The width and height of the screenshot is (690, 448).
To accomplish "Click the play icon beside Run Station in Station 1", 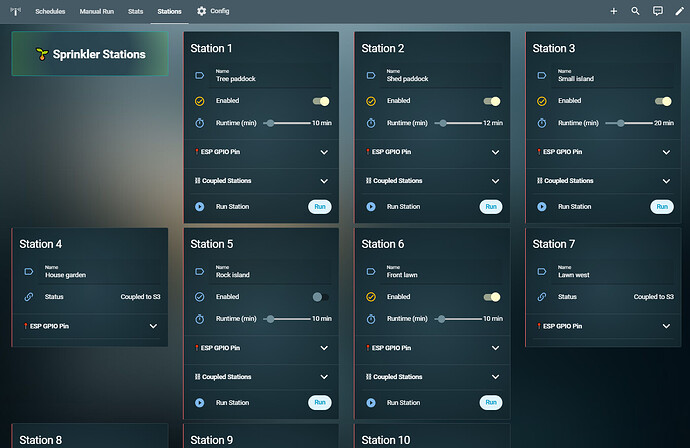I will coord(200,206).
